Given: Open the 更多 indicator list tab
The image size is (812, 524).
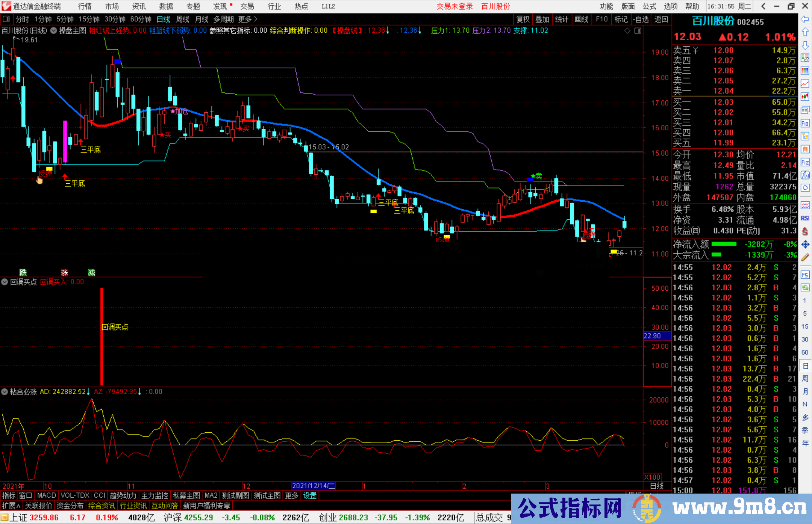Looking at the screenshot, I should (291, 495).
